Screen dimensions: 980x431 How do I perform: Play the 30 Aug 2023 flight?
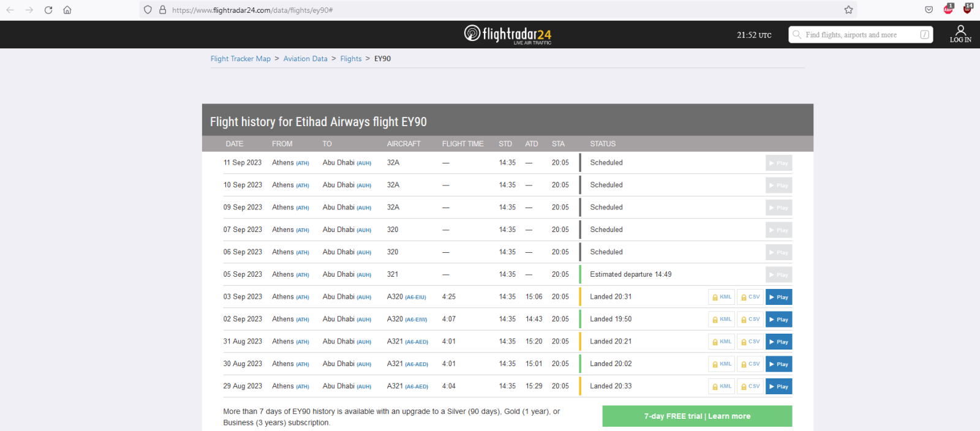click(x=778, y=364)
